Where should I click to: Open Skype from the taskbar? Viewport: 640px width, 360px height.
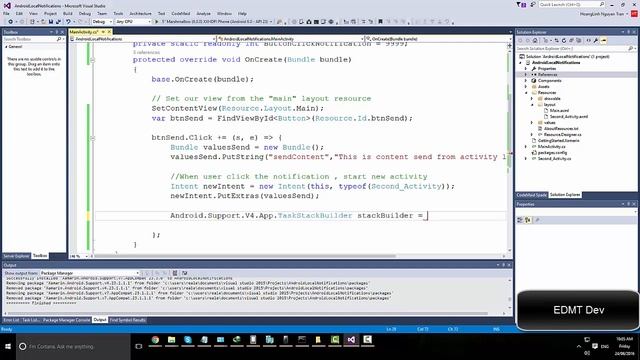[188, 340]
